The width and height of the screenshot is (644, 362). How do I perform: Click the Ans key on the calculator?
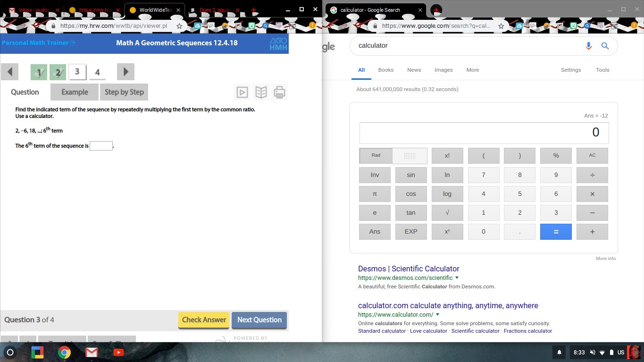[x=375, y=231]
